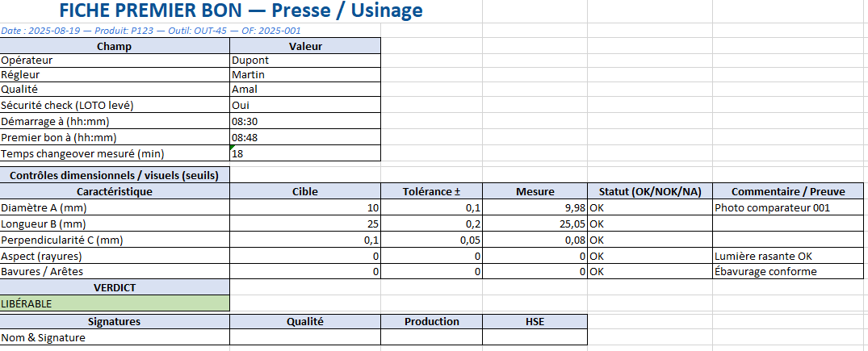Click the Régleur value "Martin"
This screenshot has height=351, width=868.
click(305, 74)
